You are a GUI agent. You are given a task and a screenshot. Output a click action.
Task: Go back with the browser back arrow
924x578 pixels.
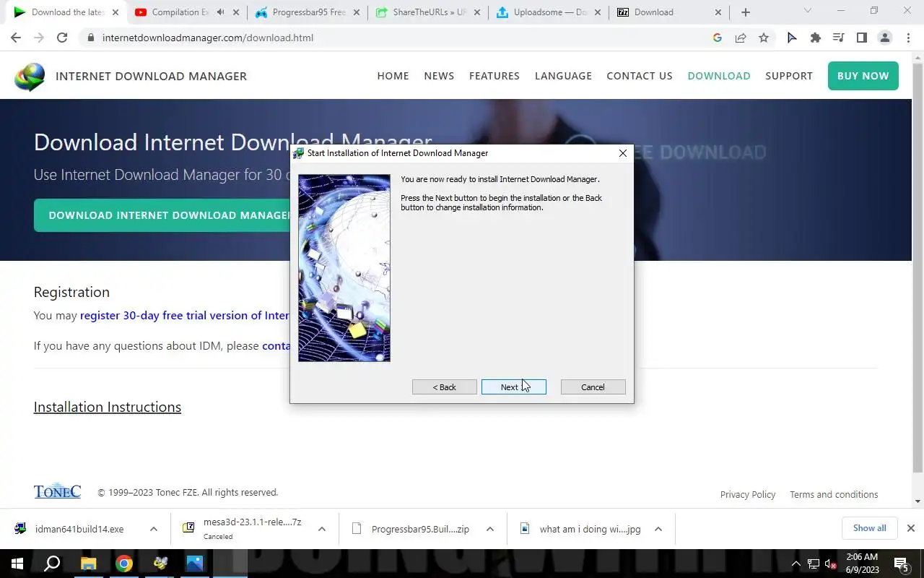tap(16, 38)
